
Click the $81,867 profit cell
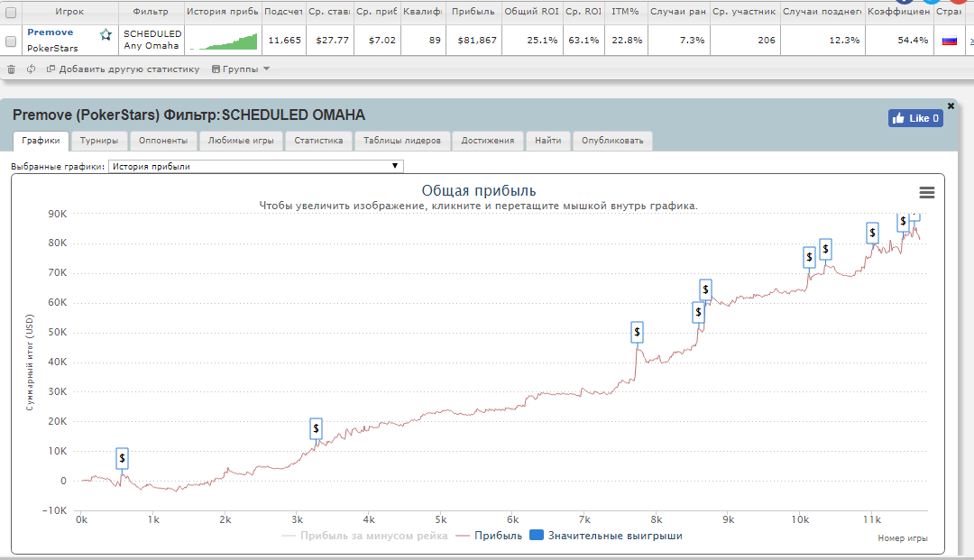(473, 41)
